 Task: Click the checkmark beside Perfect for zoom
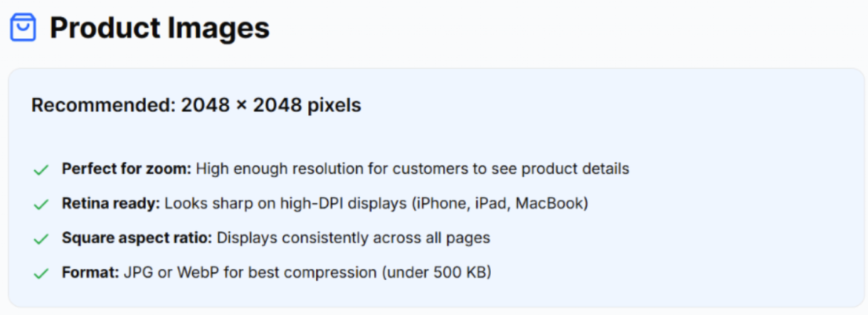(x=41, y=170)
